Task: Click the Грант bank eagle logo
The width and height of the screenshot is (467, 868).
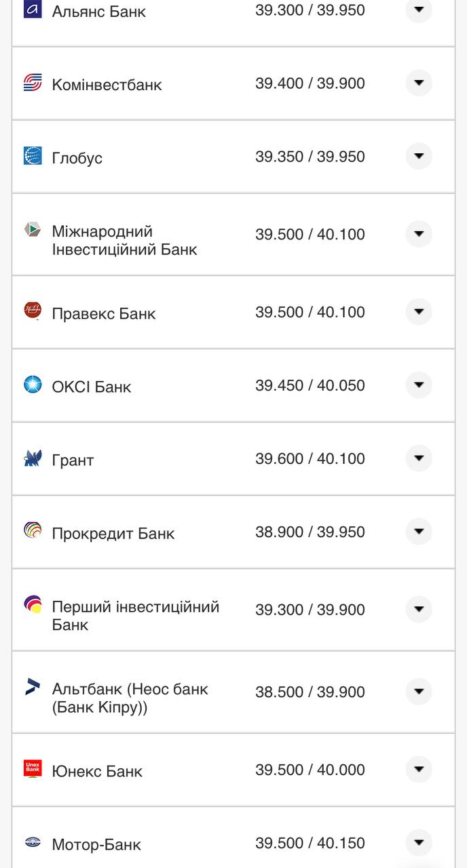Action: pyautogui.click(x=33, y=458)
